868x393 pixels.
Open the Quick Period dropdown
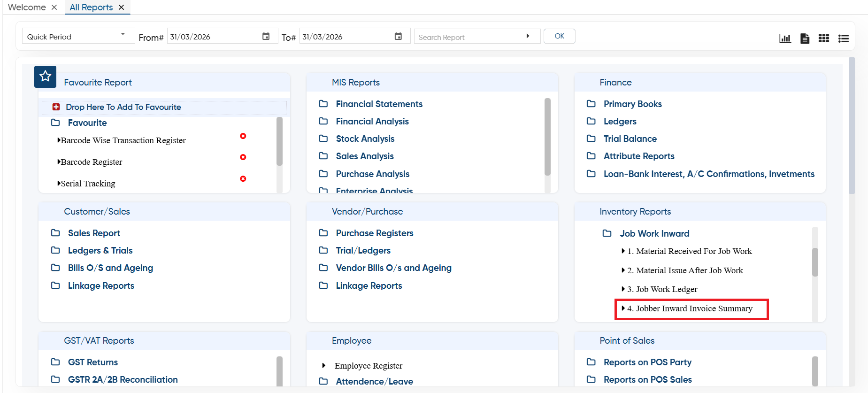click(78, 37)
